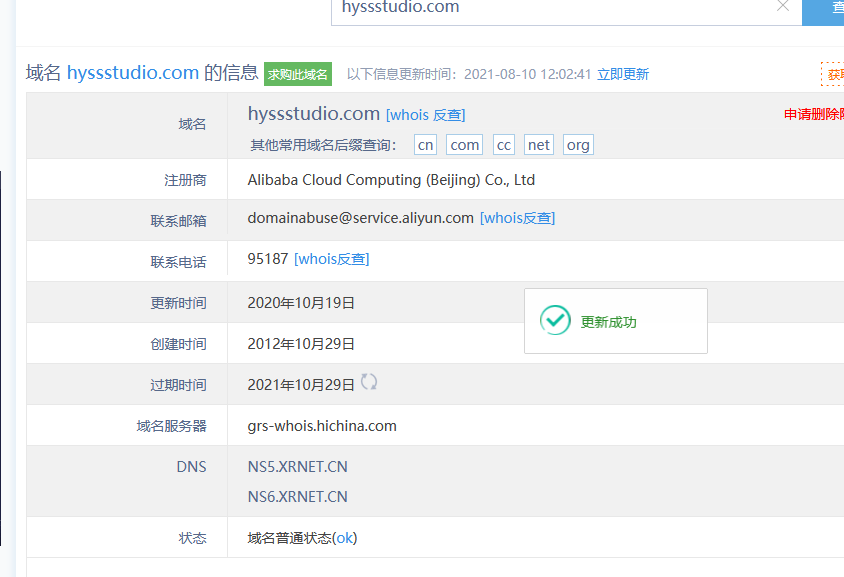Click the large hyssstudio.com name in the 域名 row
844x577 pixels.
point(314,114)
